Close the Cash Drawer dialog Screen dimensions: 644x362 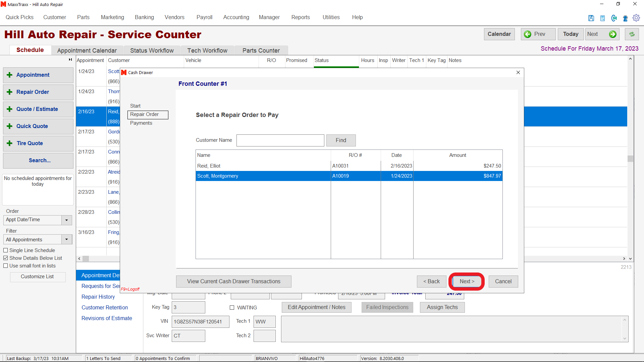[518, 72]
